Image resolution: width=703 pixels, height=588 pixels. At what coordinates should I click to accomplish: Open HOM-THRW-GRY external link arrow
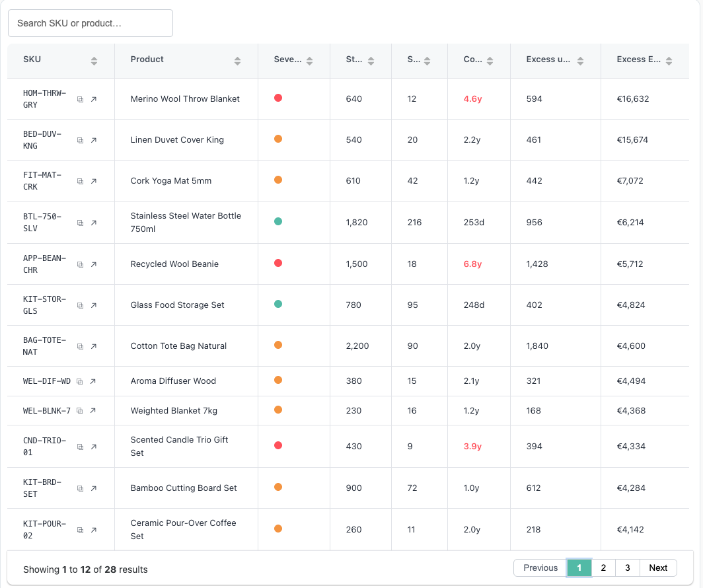coord(94,100)
